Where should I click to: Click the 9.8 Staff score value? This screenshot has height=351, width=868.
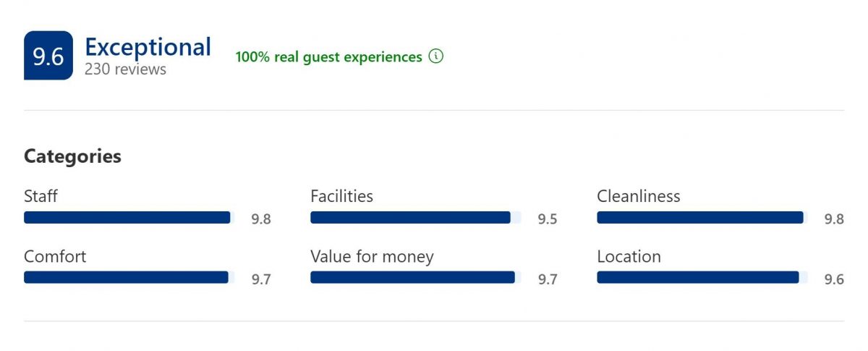(x=260, y=219)
